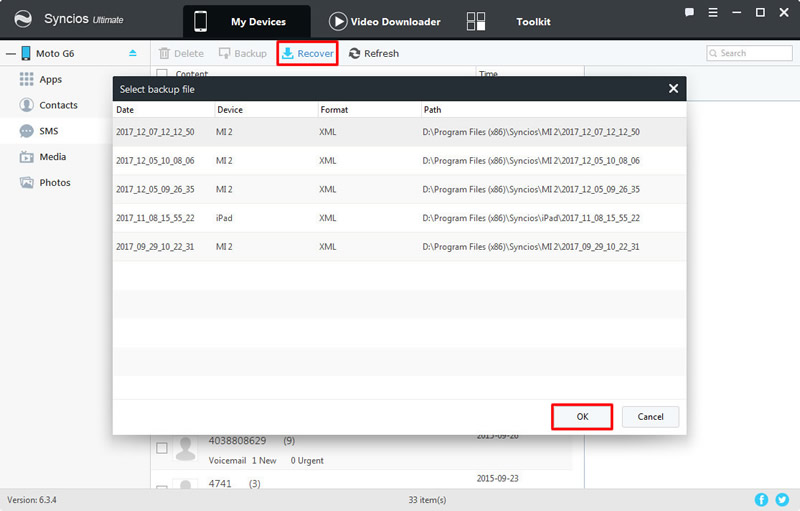Viewport: 800px width, 511px height.
Task: Open the My Devices tab
Action: [x=246, y=21]
